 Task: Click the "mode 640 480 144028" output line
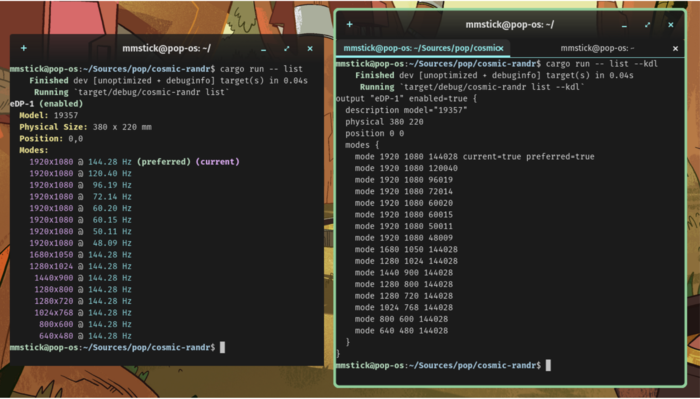click(401, 331)
